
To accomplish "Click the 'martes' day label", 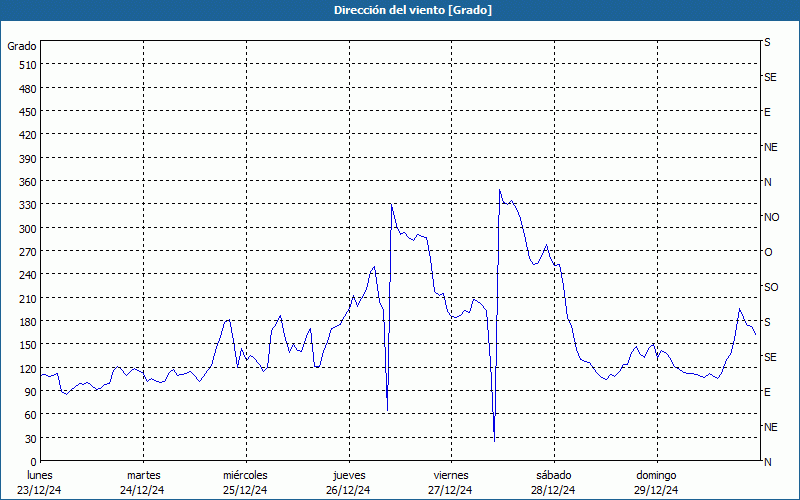I will pos(144,475).
